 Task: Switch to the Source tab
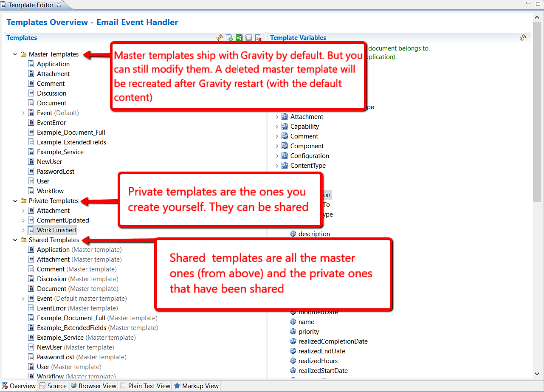click(x=53, y=386)
